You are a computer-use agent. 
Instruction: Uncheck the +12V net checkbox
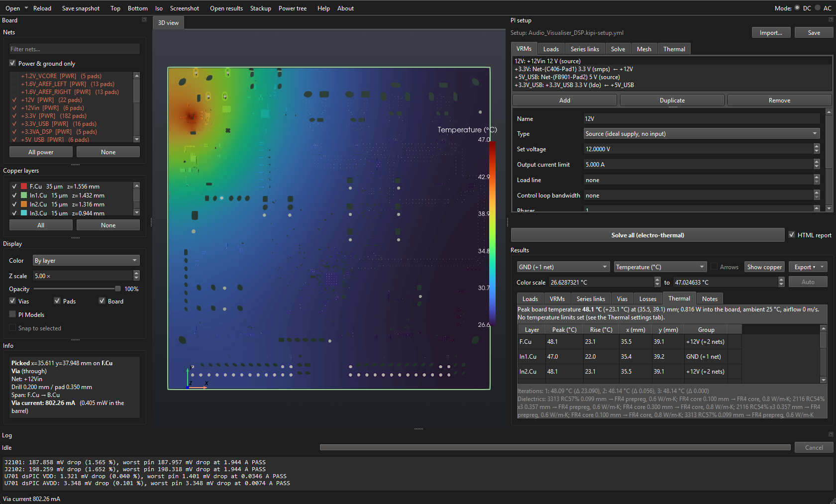tap(14, 100)
